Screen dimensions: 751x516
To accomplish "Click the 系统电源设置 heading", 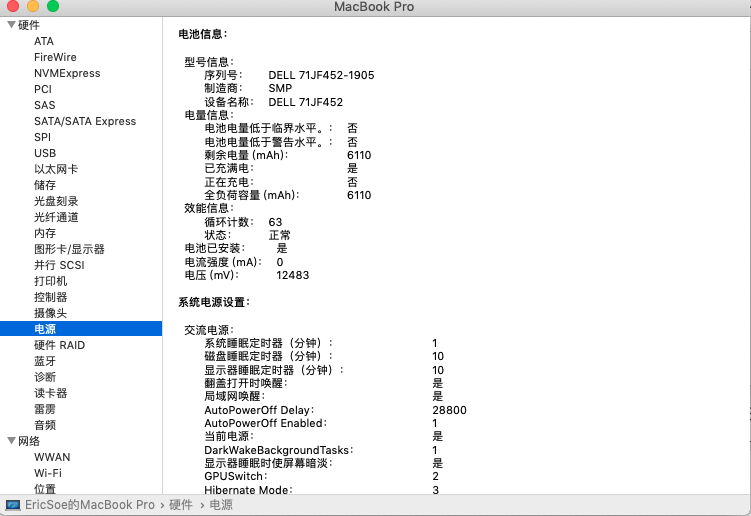I will (x=214, y=302).
